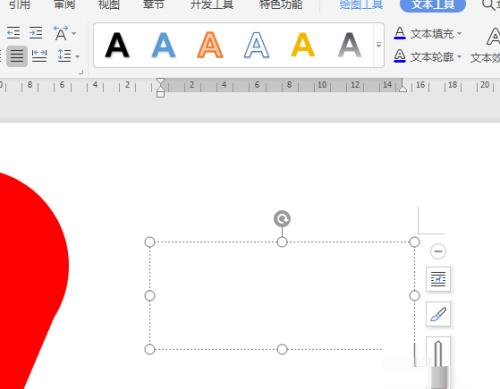Select the justify alignment icon
The image size is (500, 389).
(x=17, y=56)
